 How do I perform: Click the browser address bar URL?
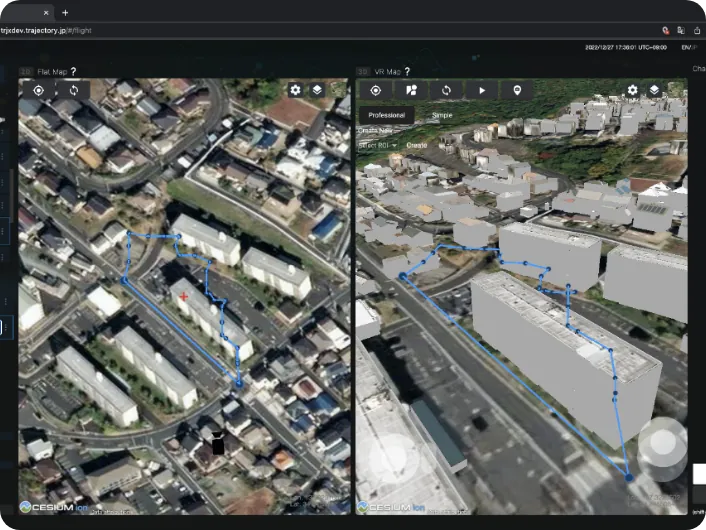(x=46, y=31)
